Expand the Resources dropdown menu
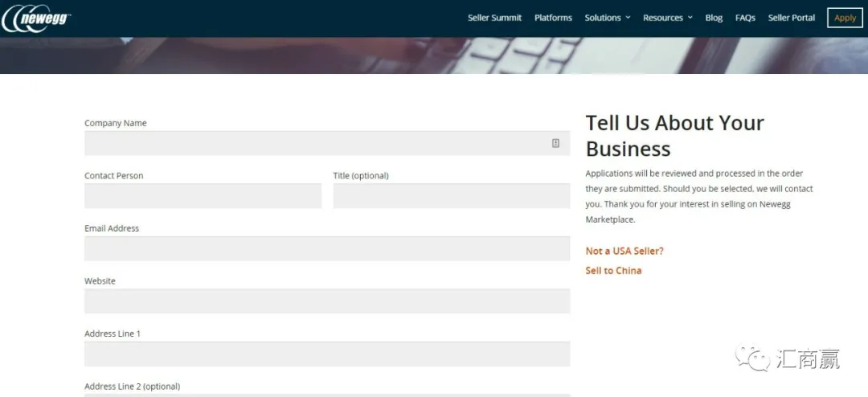 (668, 18)
